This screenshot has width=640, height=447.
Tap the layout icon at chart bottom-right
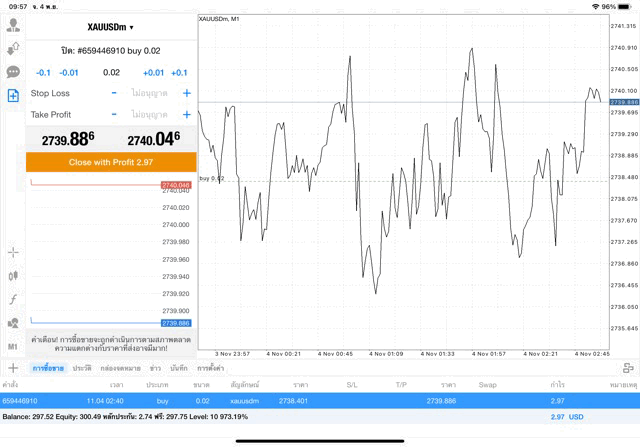(x=628, y=368)
